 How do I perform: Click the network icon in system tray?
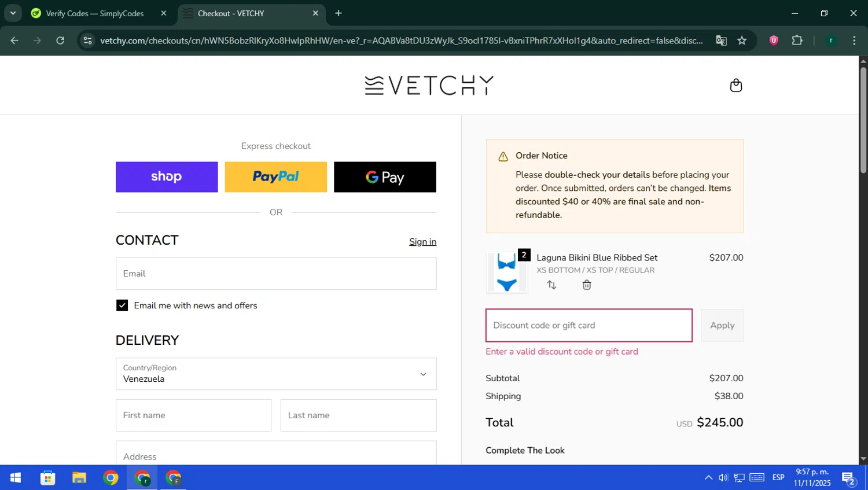[739, 478]
